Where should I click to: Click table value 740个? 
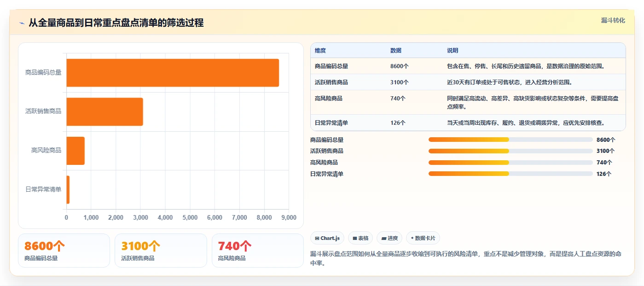pyautogui.click(x=398, y=99)
